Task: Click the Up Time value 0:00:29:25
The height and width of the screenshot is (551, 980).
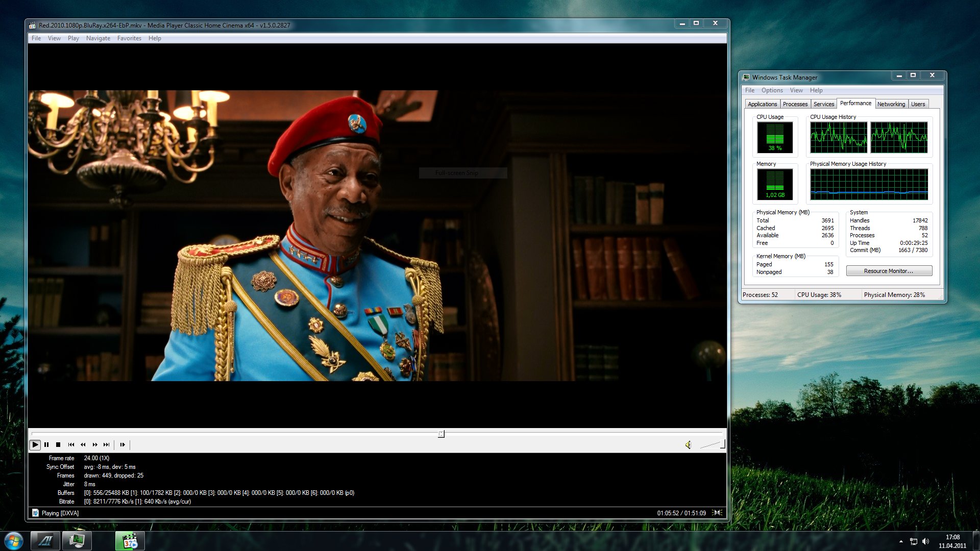Action: 914,243
